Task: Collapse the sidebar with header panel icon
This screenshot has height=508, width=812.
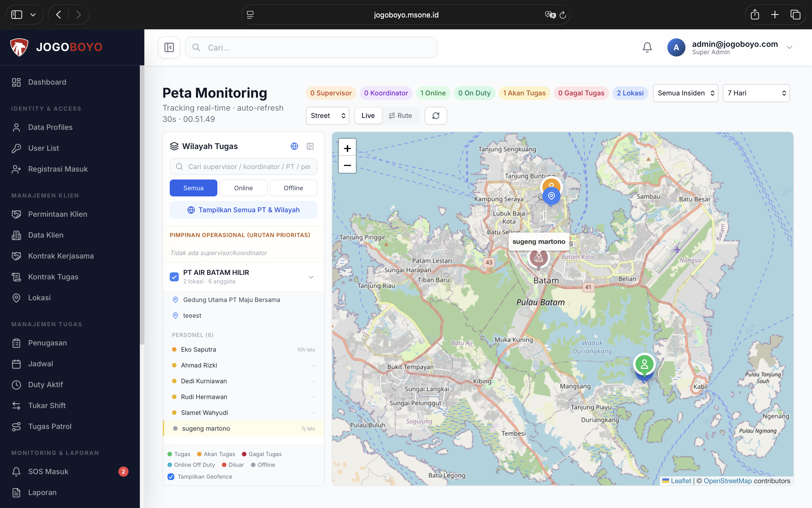Action: (x=169, y=47)
